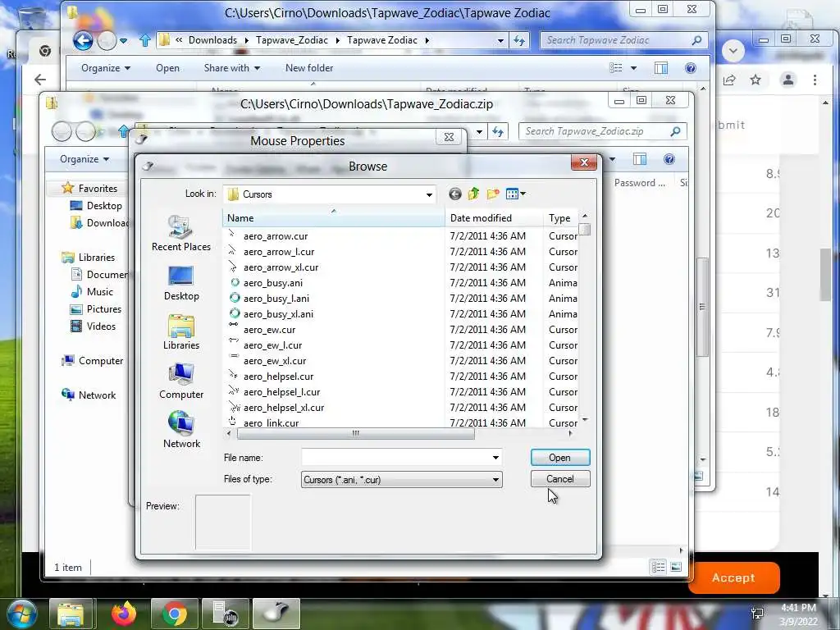The image size is (840, 630).
Task: Go up one level in Browse dialog
Action: 473,194
